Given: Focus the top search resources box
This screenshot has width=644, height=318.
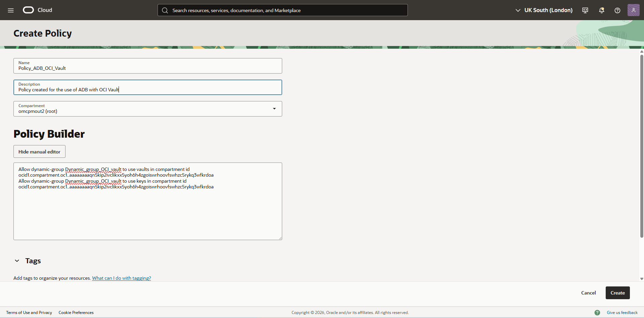Looking at the screenshot, I should point(283,10).
